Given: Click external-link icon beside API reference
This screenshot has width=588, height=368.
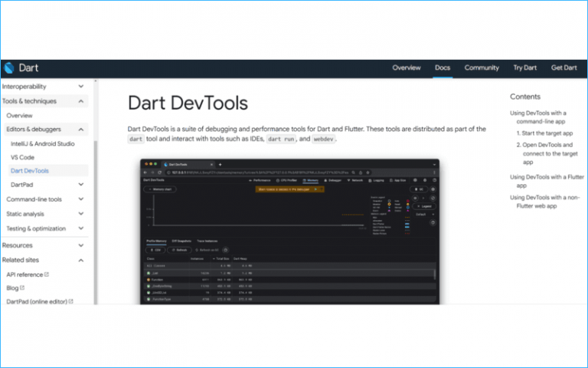Looking at the screenshot, I should coord(47,274).
